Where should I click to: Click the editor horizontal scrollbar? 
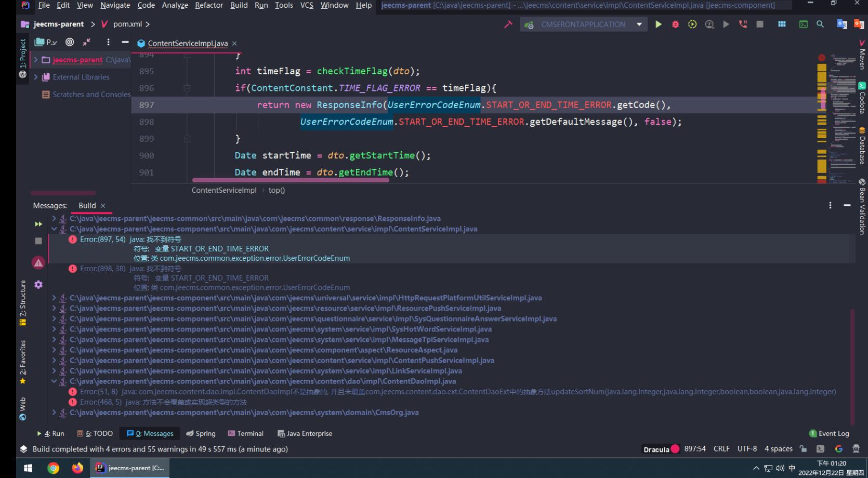click(290, 180)
